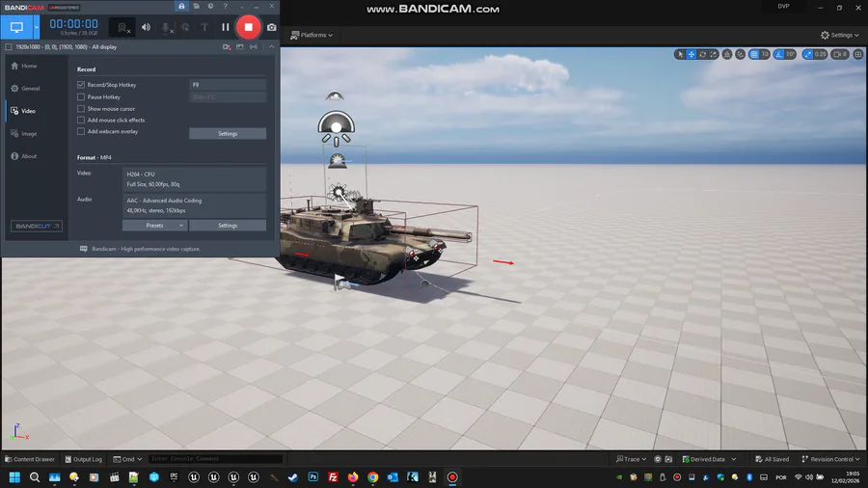Enable Add mouse click effects checkbox
The width and height of the screenshot is (868, 488).
(81, 120)
